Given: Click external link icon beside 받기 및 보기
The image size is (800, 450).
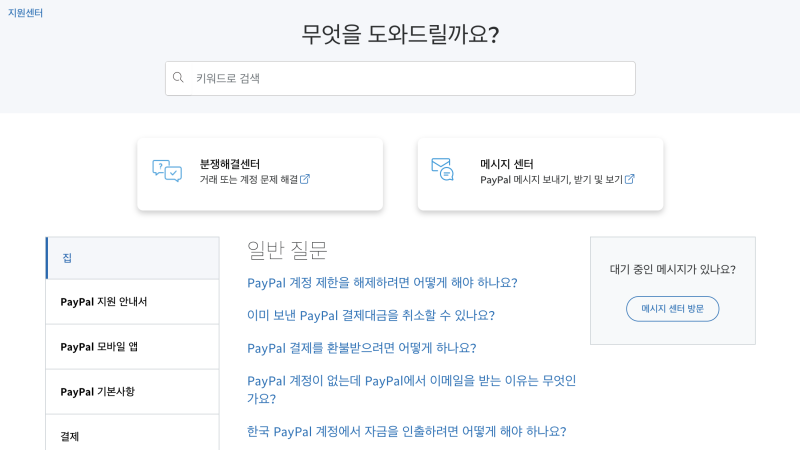Looking at the screenshot, I should tap(630, 179).
